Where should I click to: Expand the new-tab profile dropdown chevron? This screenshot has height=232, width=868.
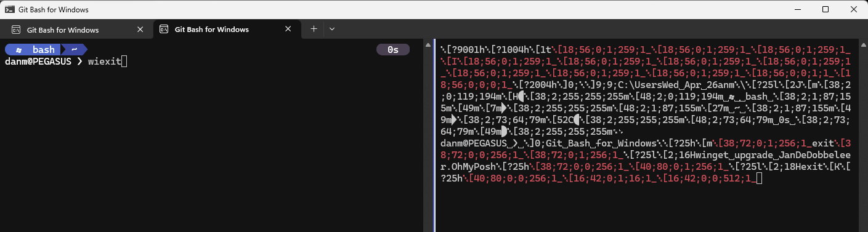pyautogui.click(x=331, y=29)
